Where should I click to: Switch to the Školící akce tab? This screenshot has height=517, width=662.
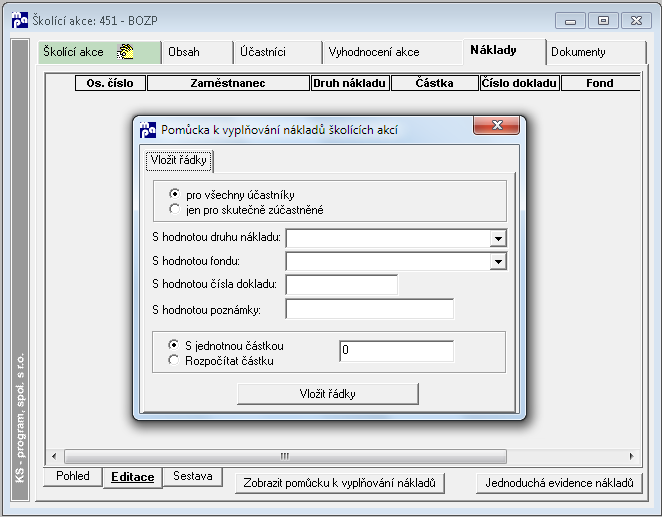(x=100, y=52)
